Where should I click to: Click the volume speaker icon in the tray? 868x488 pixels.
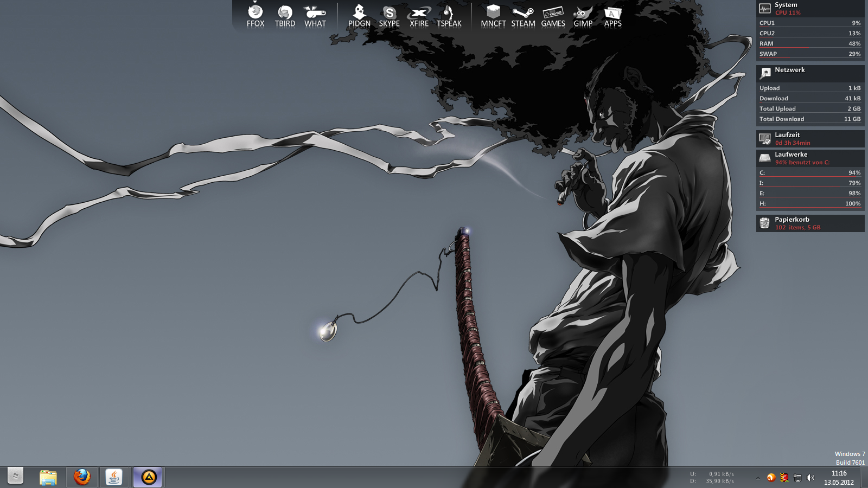(x=810, y=478)
